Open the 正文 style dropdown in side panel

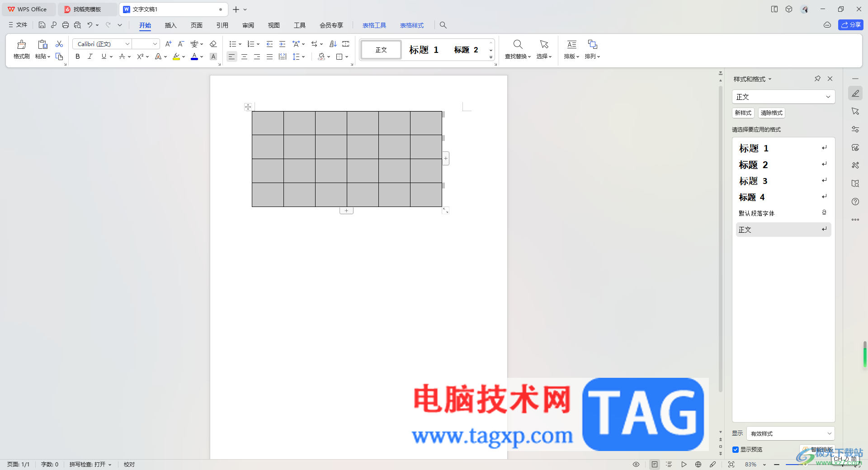(x=828, y=97)
